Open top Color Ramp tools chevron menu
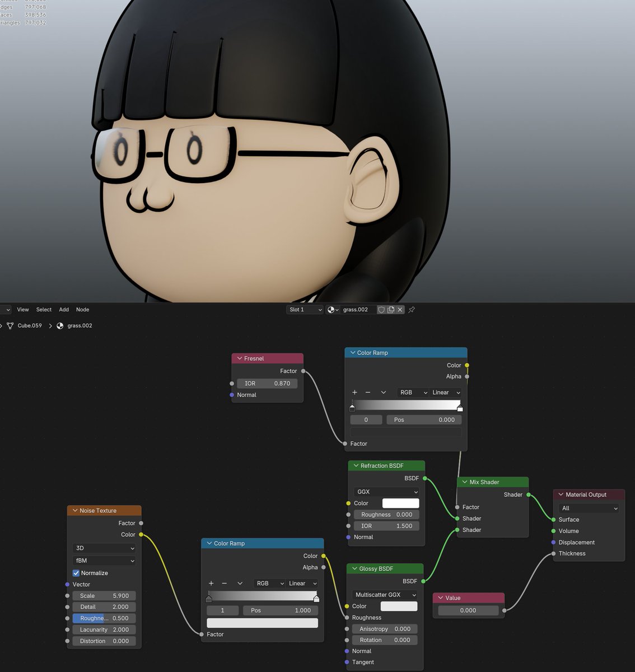 [384, 393]
